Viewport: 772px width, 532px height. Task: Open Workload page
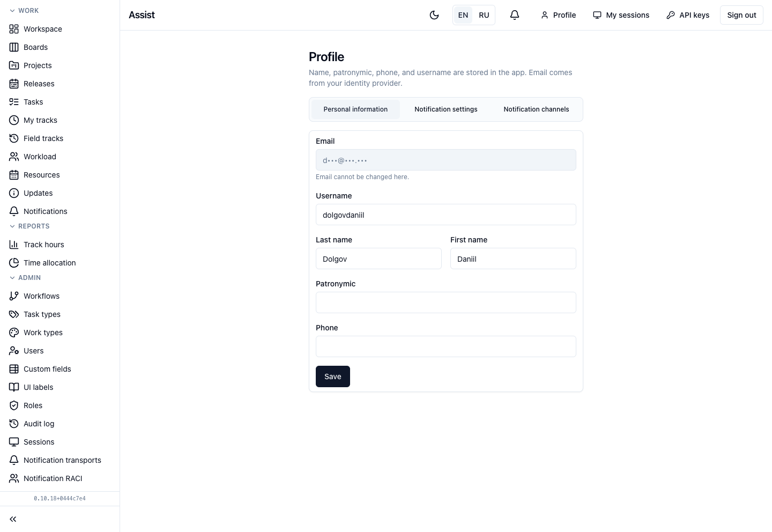[60, 157]
